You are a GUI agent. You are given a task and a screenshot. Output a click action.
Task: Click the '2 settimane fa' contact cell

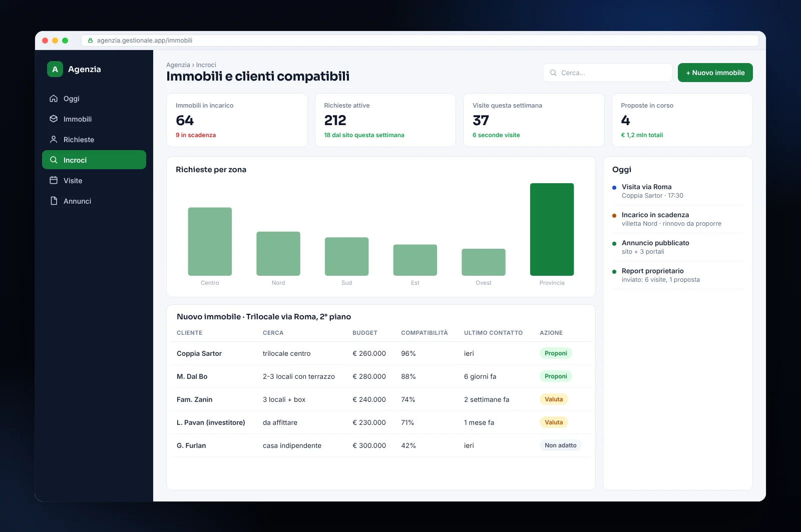(x=487, y=399)
